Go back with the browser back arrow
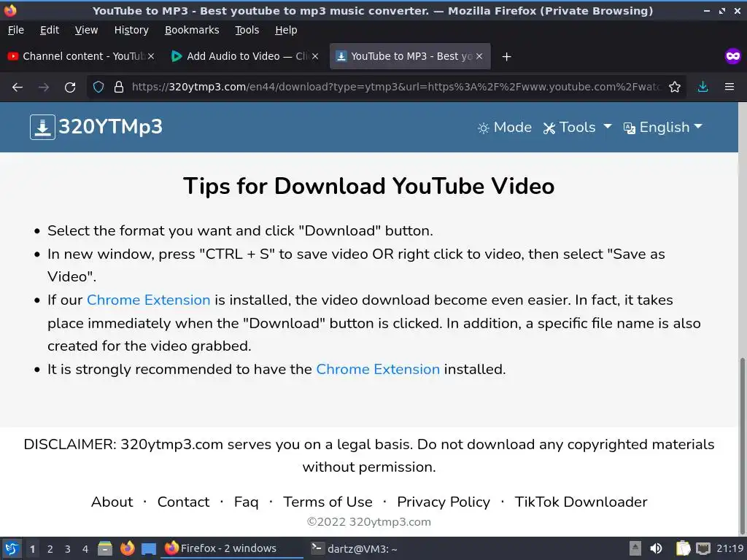The width and height of the screenshot is (747, 560). (x=18, y=87)
